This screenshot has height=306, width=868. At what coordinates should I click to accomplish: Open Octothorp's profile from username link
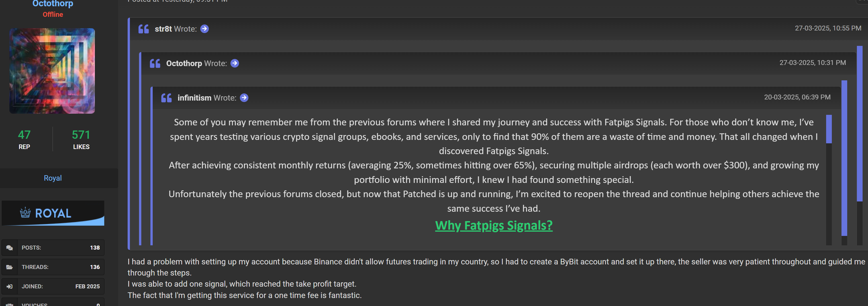(53, 4)
